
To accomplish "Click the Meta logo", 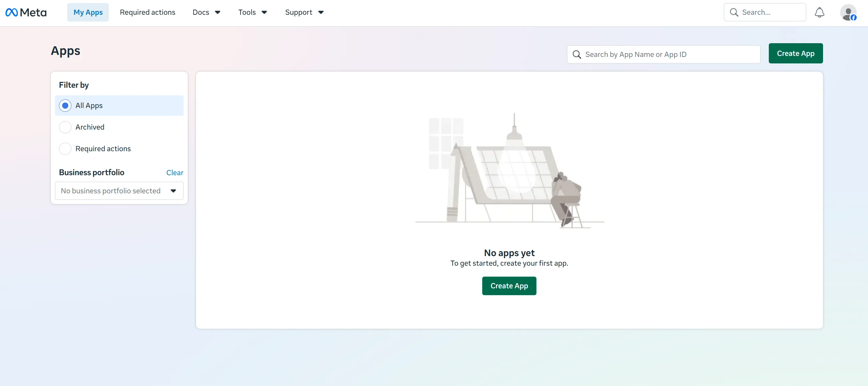I will 26,12.
